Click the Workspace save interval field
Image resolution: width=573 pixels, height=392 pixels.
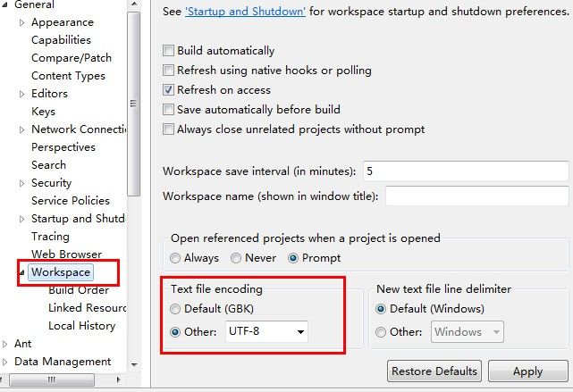tap(466, 171)
